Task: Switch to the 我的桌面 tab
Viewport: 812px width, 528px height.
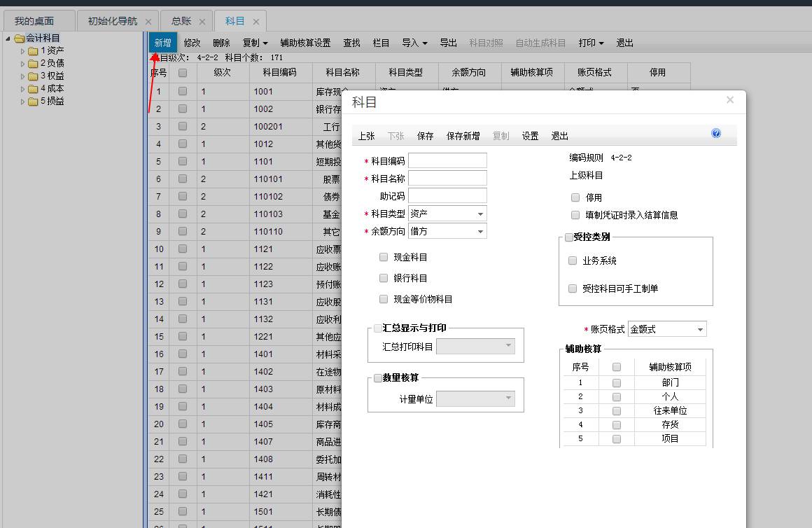Action: click(x=34, y=20)
